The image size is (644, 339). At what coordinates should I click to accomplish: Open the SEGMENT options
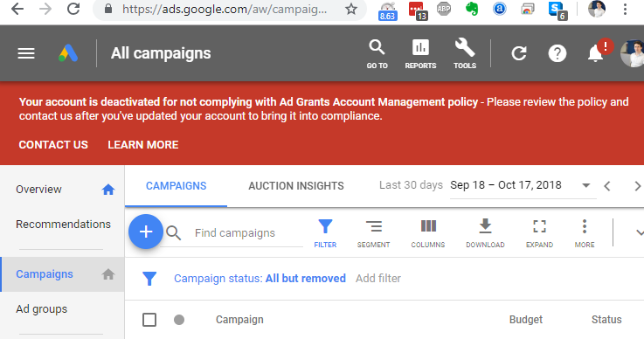[373, 233]
